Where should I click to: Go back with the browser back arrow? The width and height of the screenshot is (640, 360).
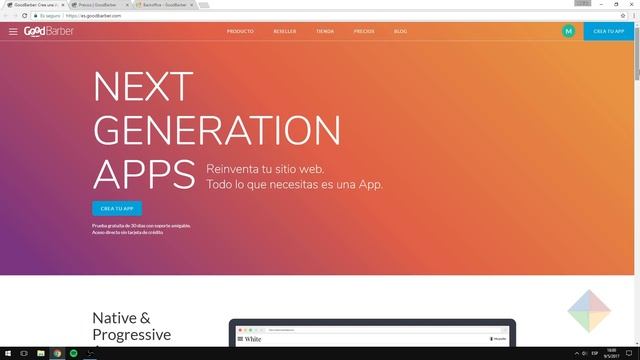[x=6, y=16]
